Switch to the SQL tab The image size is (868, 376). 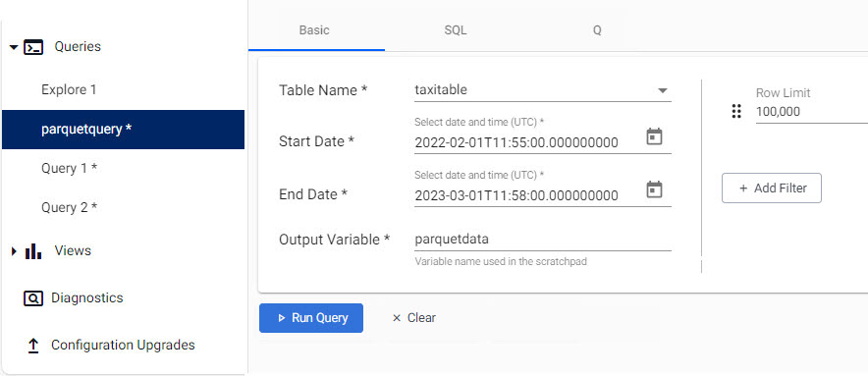coord(456,30)
